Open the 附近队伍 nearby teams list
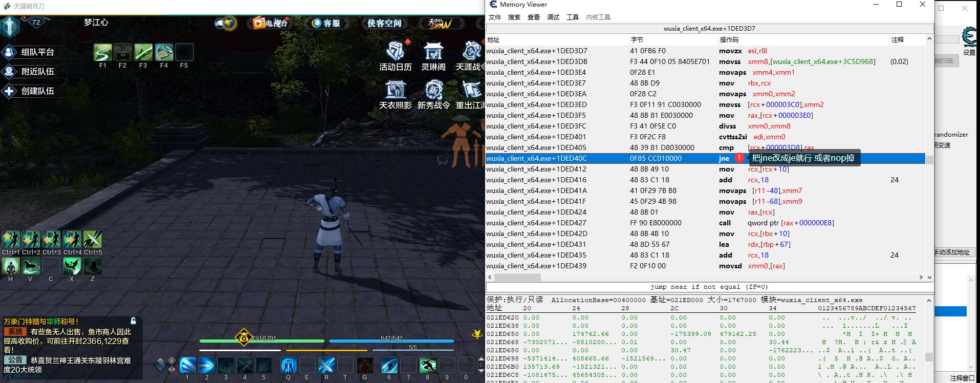 tap(29, 72)
